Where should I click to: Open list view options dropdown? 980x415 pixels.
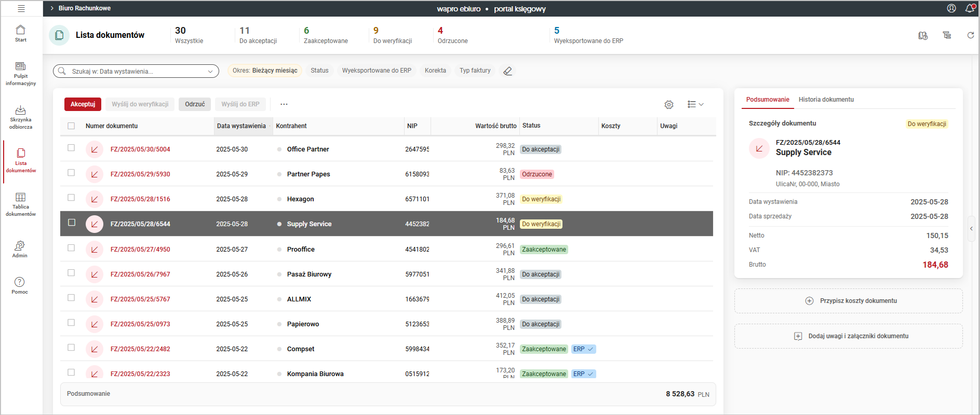tap(695, 104)
